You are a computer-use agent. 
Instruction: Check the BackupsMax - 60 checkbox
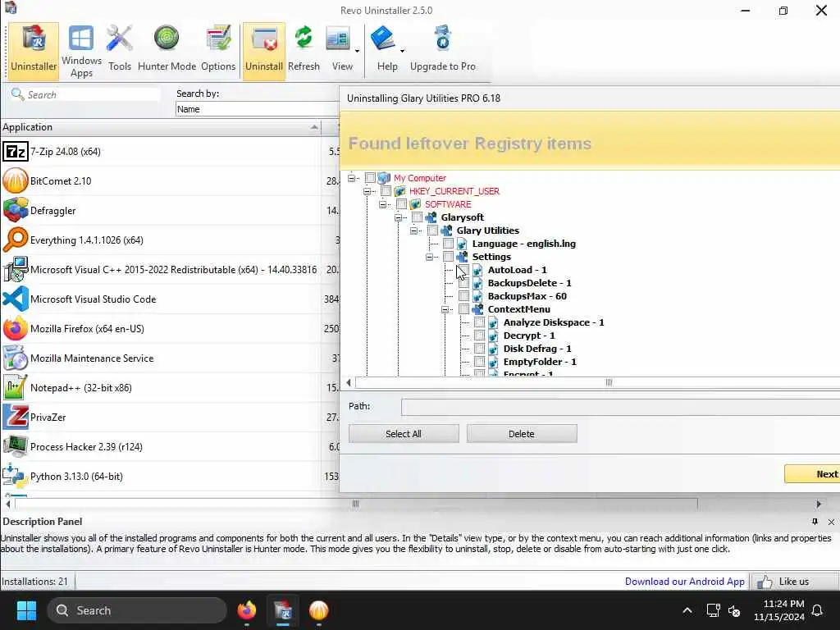coord(464,295)
